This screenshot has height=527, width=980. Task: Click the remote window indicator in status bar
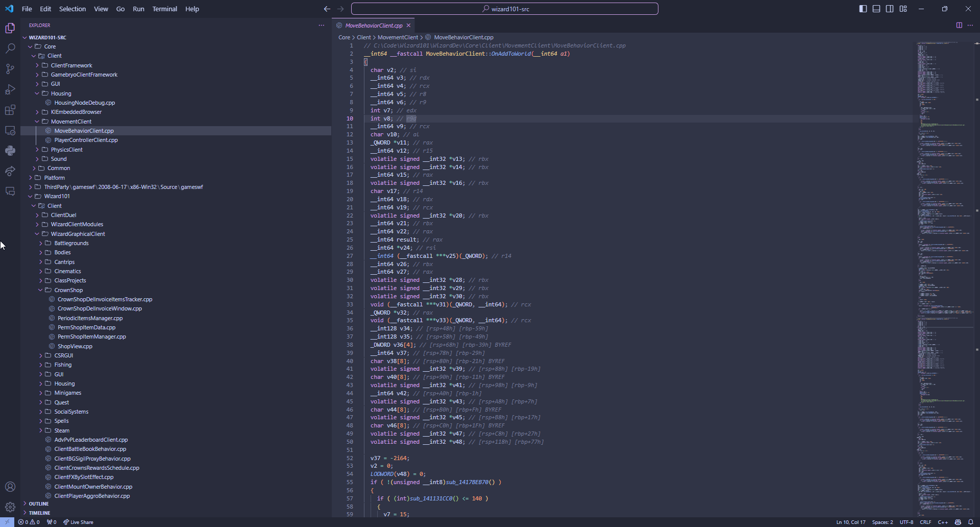pyautogui.click(x=7, y=522)
